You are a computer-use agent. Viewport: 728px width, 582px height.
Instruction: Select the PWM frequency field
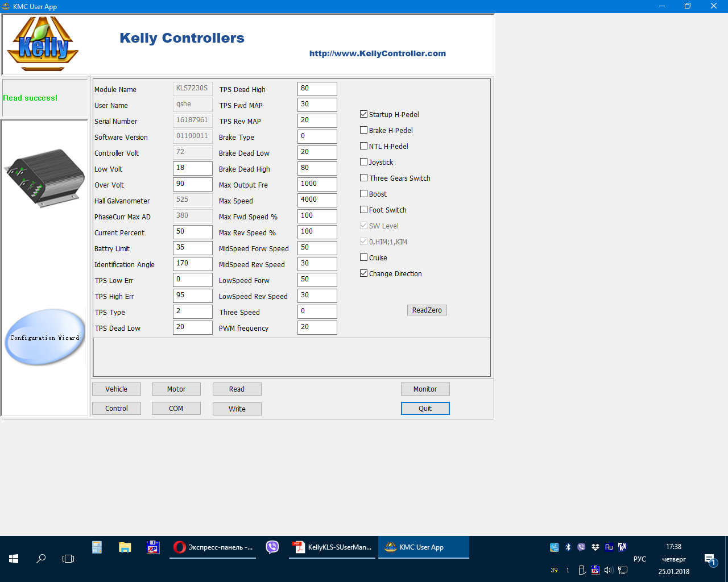pyautogui.click(x=317, y=327)
